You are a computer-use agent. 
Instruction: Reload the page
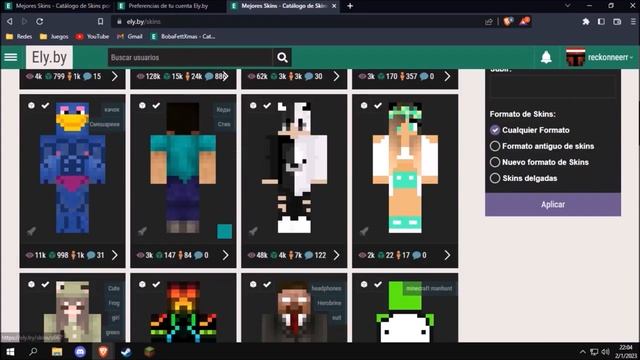coord(40,21)
